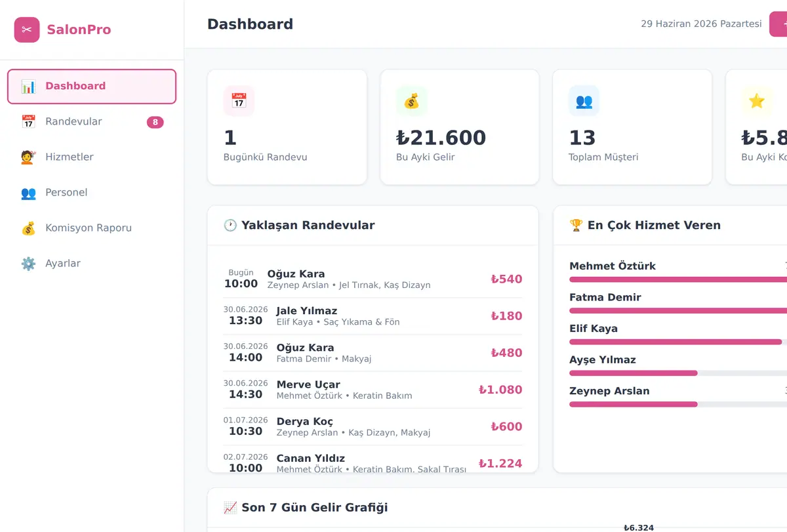Screen dimensions: 787x532
Task: Click Elif Kaya in top staff list
Action: pos(594,329)
